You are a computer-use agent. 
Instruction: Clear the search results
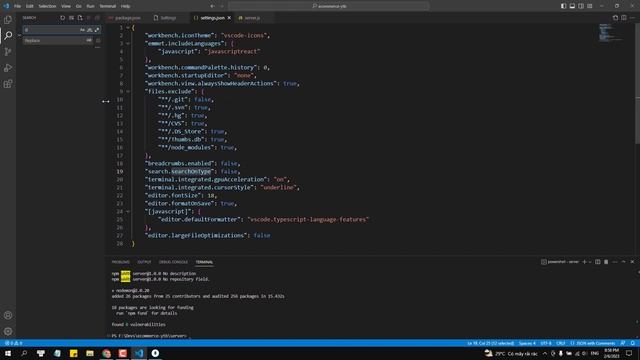pyautogui.click(x=71, y=18)
